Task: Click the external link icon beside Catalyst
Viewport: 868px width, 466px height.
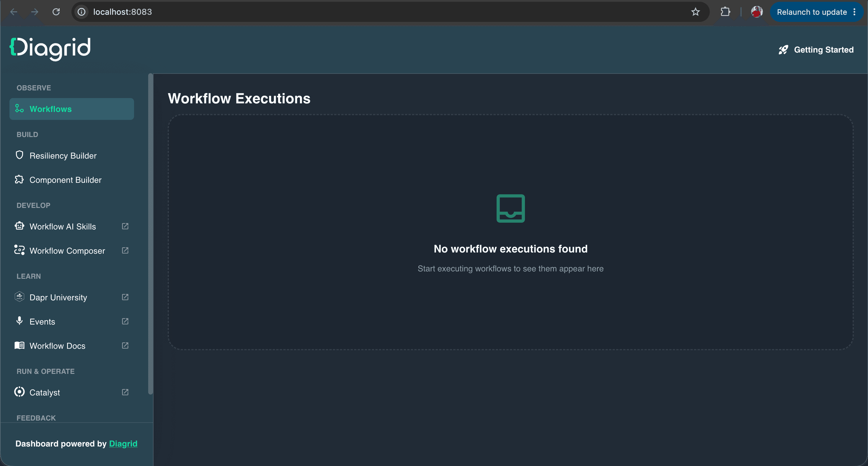Action: pos(125,392)
